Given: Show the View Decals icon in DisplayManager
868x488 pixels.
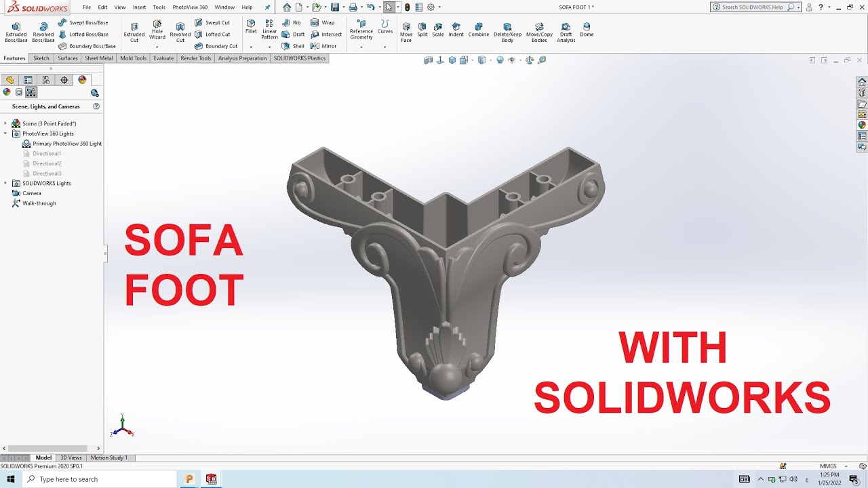Looking at the screenshot, I should coord(19,93).
